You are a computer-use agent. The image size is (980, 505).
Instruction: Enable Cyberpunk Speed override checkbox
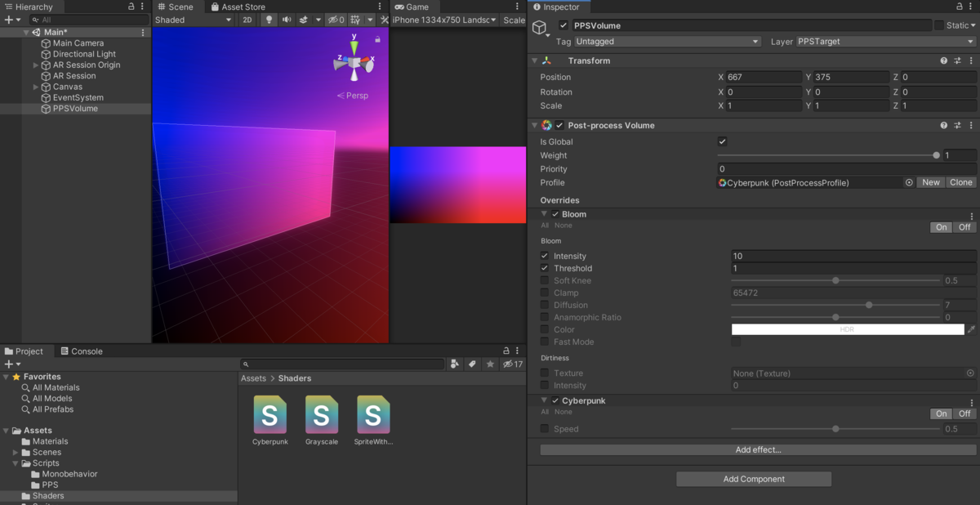pos(545,428)
